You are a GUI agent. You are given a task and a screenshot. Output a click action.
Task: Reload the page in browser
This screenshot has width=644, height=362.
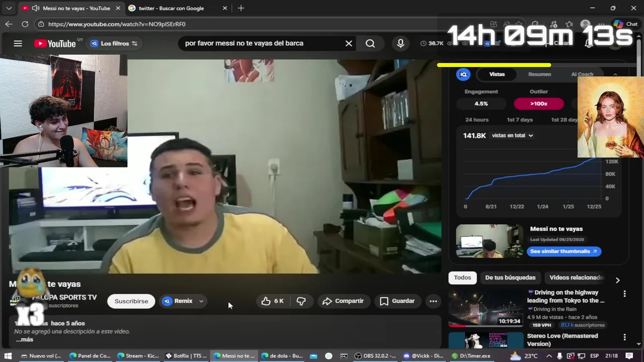pyautogui.click(x=25, y=24)
